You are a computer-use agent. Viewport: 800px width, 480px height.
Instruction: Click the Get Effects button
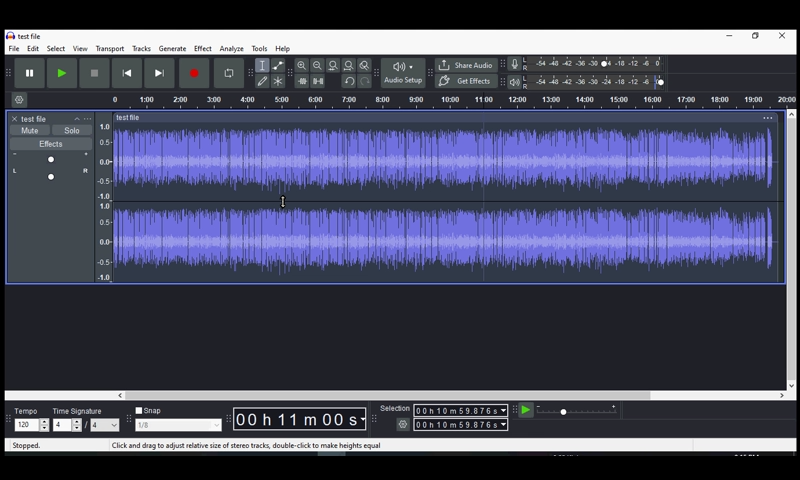pyautogui.click(x=466, y=81)
